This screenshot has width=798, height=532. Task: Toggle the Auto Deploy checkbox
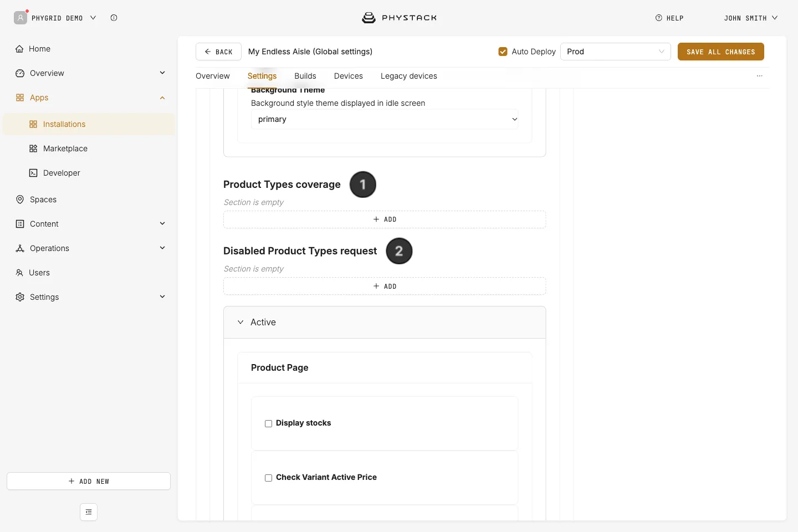[x=503, y=52]
